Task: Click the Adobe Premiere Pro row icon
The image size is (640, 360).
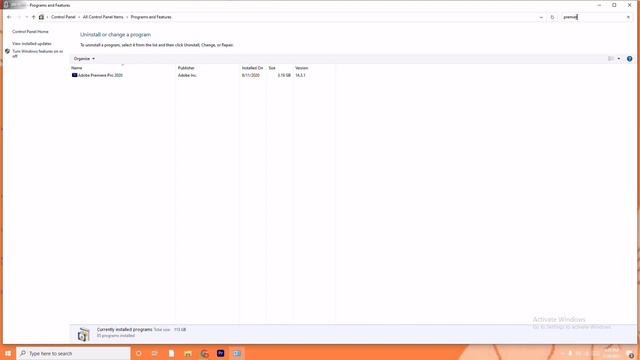Action: pyautogui.click(x=74, y=75)
